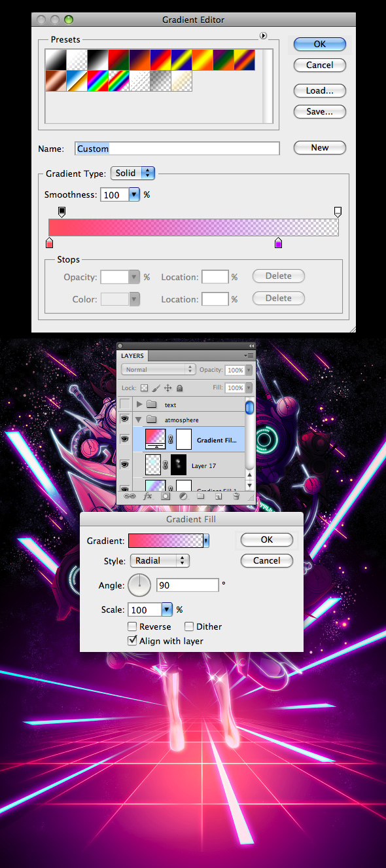Open the Smoothness value dropdown arrow
This screenshot has width=386, height=868.
[134, 194]
